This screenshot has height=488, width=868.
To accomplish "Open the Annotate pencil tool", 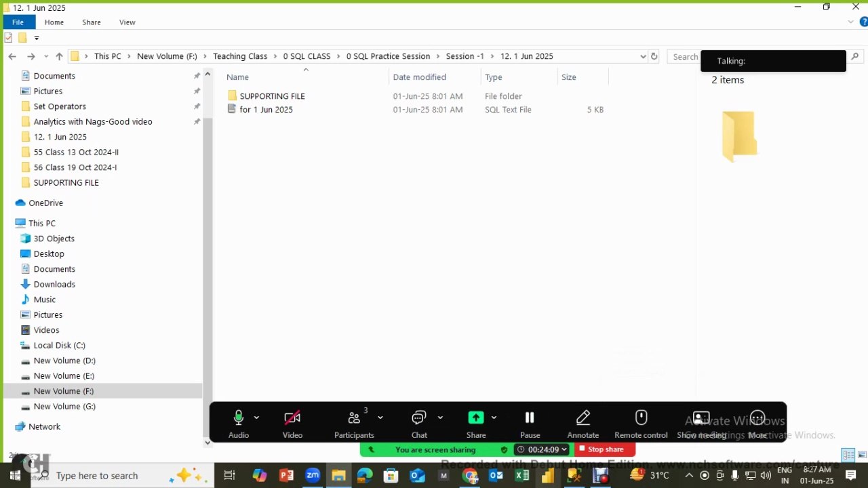I will 583,418.
